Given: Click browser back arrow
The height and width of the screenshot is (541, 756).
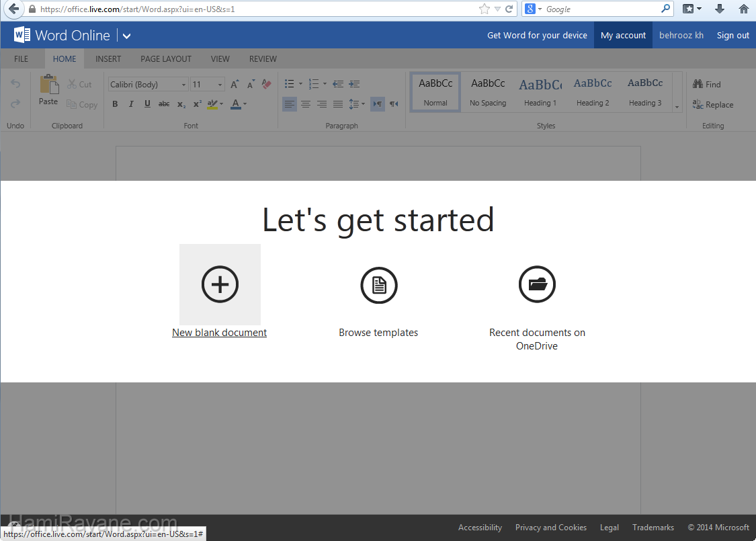Looking at the screenshot, I should coord(13,9).
